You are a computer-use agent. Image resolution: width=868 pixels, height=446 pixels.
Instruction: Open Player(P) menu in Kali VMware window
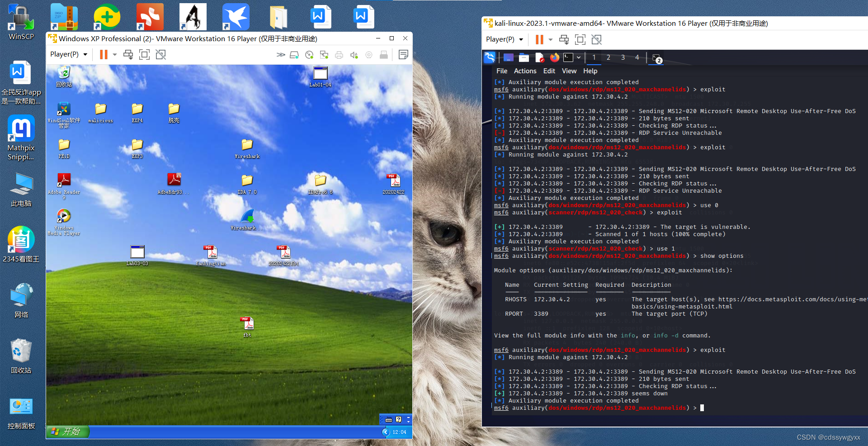504,39
